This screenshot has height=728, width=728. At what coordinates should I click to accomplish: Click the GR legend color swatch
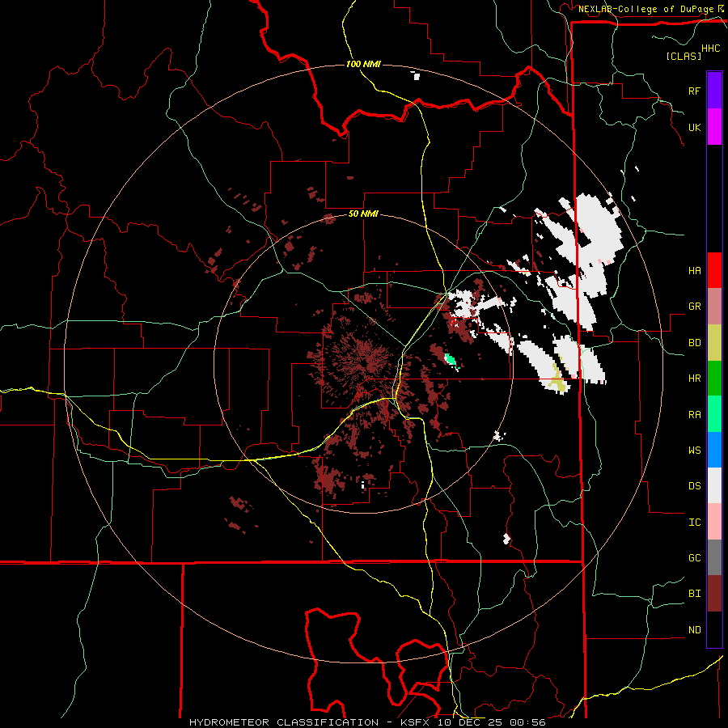pyautogui.click(x=714, y=307)
